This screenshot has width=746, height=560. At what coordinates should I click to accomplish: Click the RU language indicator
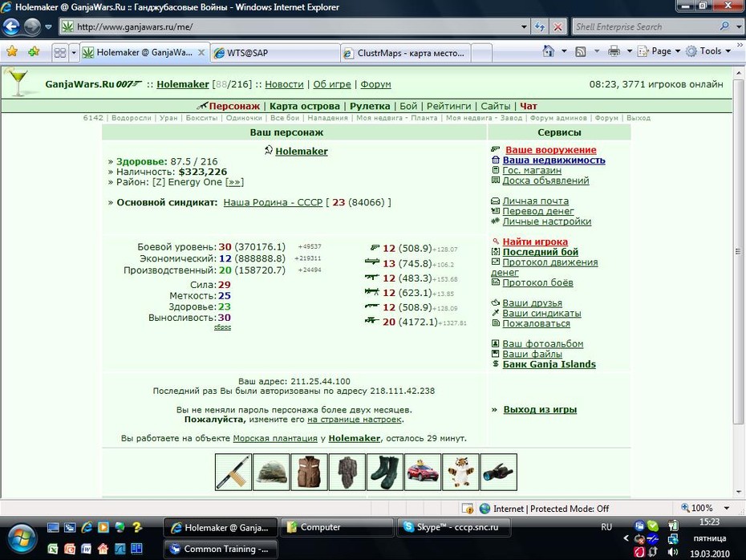[606, 527]
